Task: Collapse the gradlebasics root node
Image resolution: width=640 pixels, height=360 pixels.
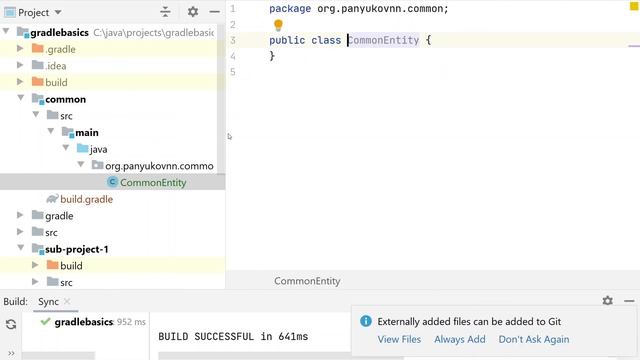Action: (7, 32)
